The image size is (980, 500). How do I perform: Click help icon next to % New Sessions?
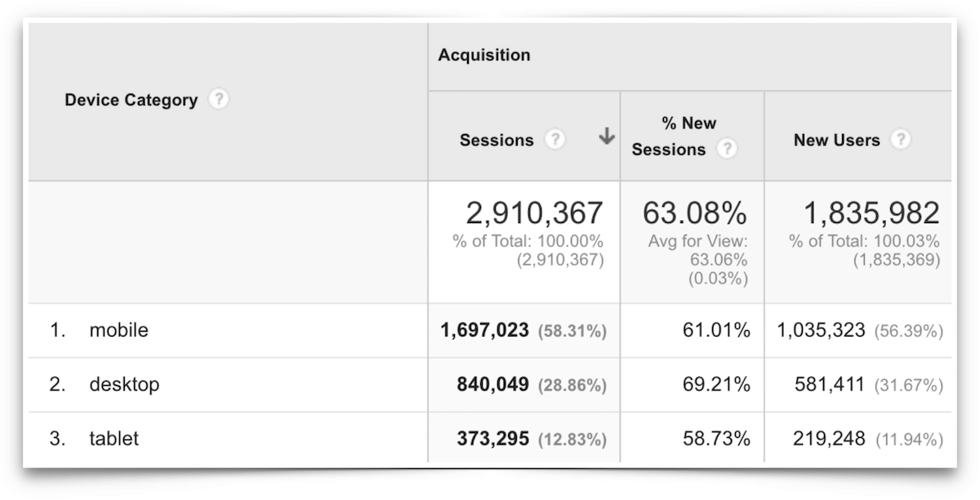point(726,150)
